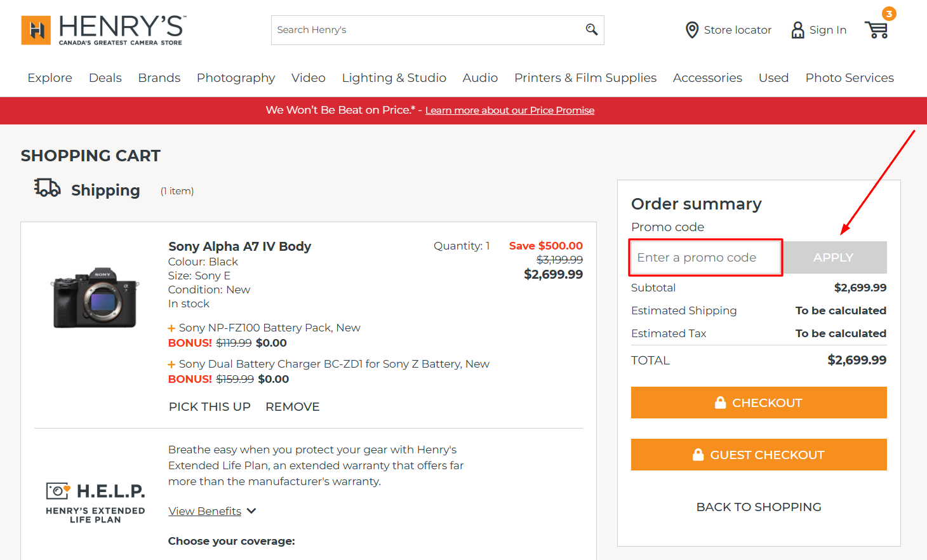Click the Save $500.00 text
927x560 pixels.
(x=545, y=246)
